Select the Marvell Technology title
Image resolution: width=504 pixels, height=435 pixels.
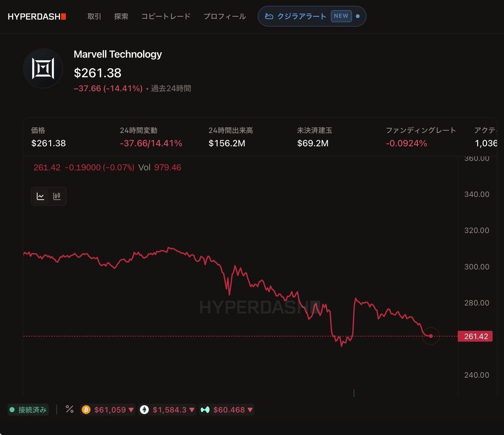click(x=118, y=54)
